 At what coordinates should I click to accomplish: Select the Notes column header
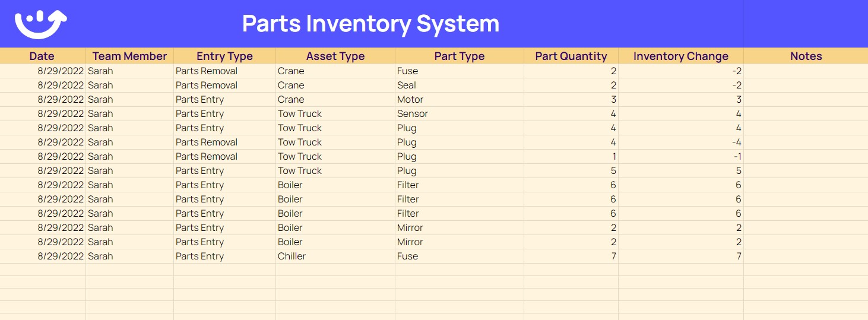coord(806,56)
